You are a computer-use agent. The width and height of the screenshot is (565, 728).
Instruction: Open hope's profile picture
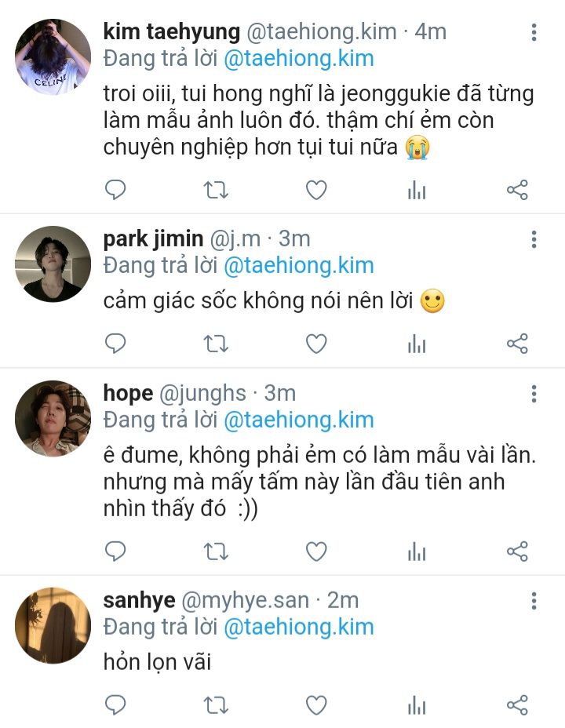(53, 418)
